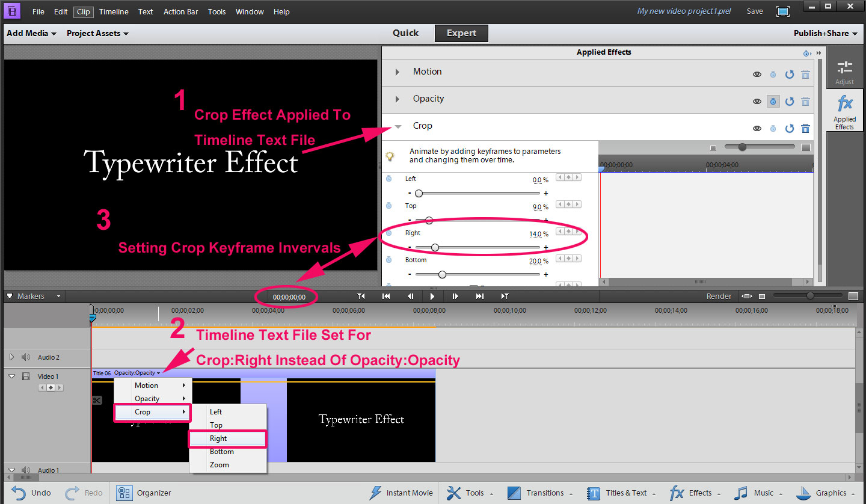
Task: Reset the Crop effect
Action: click(790, 129)
